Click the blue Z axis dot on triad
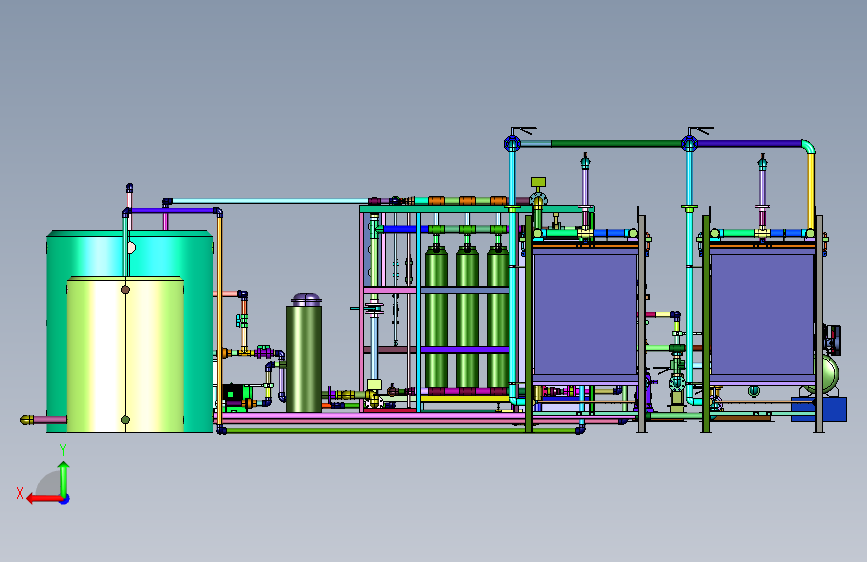867x562 pixels. tap(65, 499)
